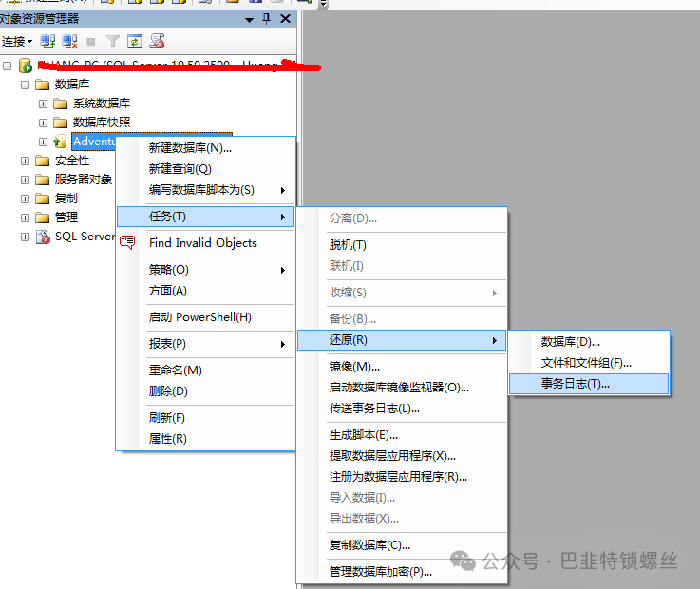700x589 pixels.
Task: Expand the 系统数据库 node
Action: [43, 104]
